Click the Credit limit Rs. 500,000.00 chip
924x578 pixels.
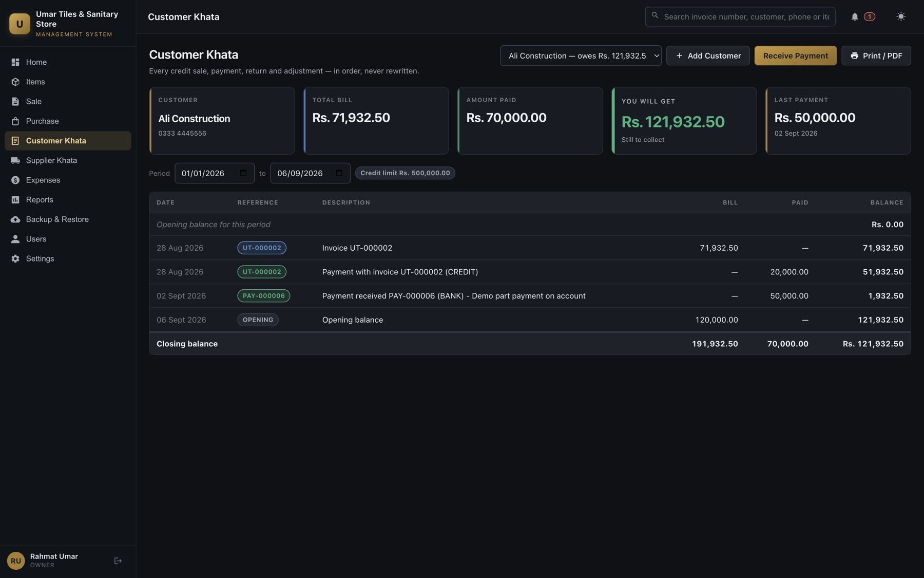(405, 173)
